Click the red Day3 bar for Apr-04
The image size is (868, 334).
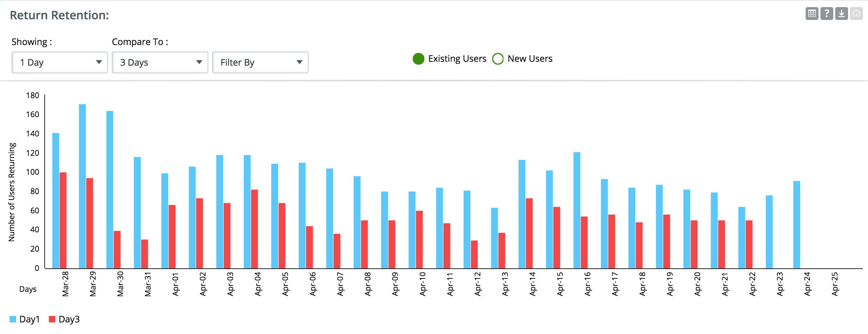click(x=254, y=229)
